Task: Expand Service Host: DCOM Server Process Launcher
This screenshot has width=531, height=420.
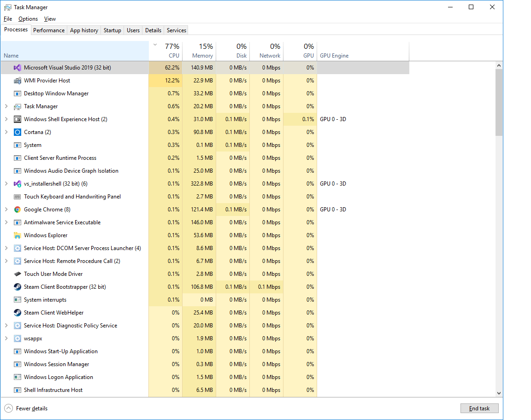Action: [x=6, y=248]
